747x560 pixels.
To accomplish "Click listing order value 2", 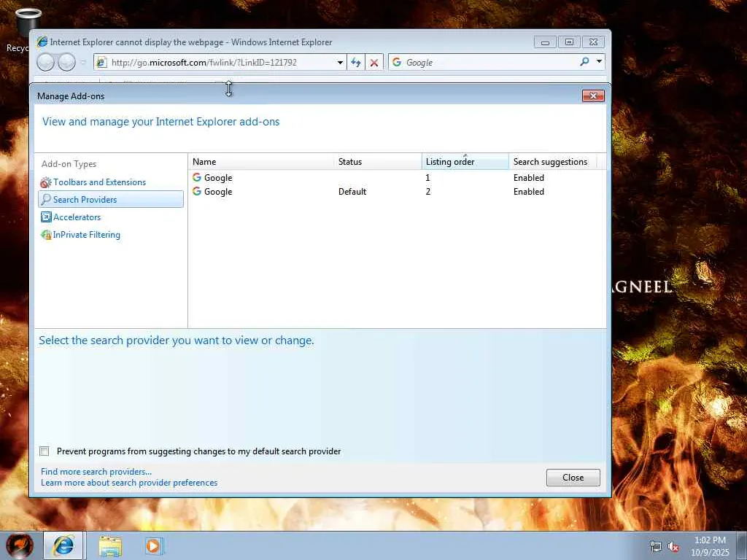I will (427, 192).
